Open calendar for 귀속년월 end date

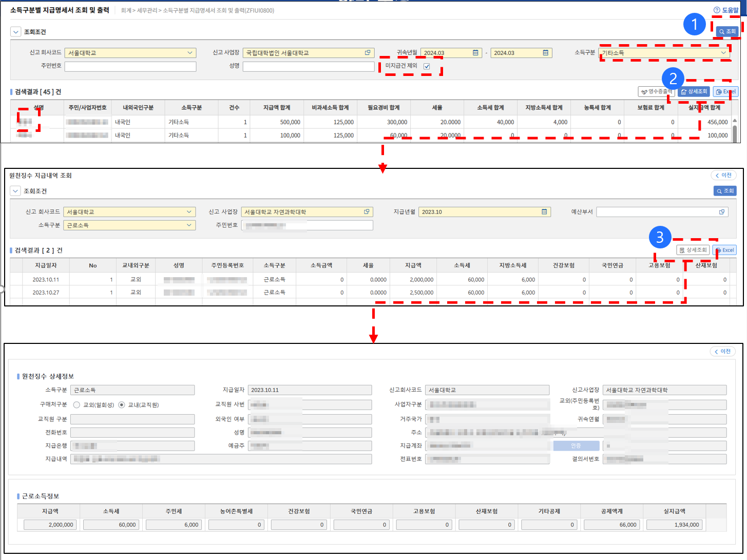point(545,53)
